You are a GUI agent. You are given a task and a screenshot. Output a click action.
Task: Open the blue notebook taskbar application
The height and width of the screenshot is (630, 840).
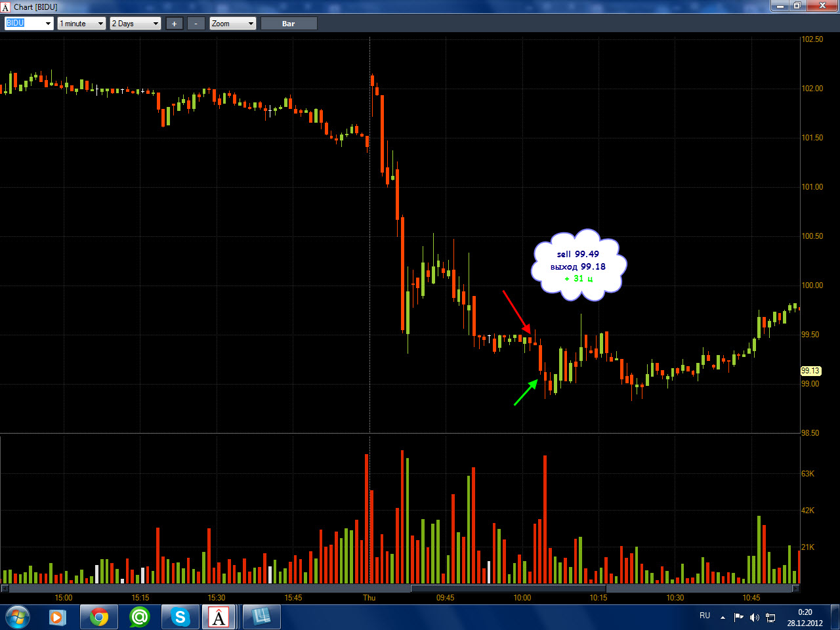click(x=261, y=617)
